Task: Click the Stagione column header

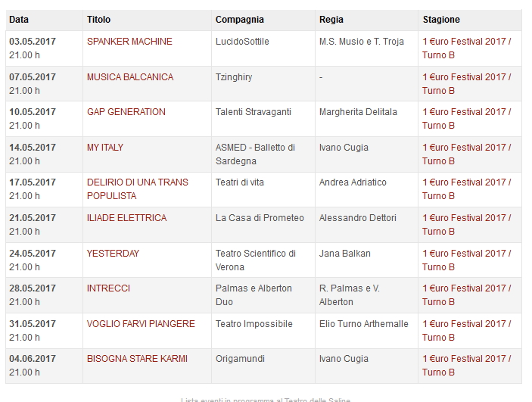Action: coord(441,20)
